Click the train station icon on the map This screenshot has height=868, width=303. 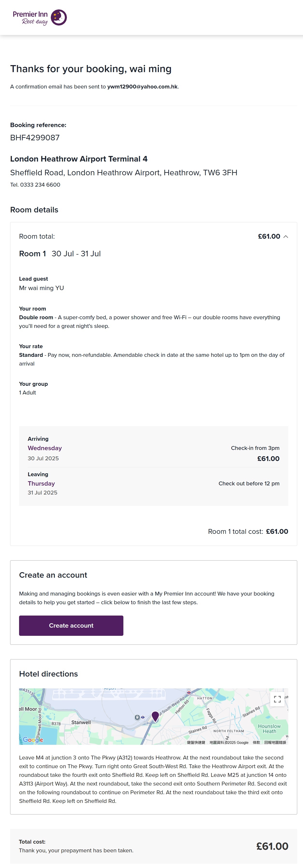137,717
